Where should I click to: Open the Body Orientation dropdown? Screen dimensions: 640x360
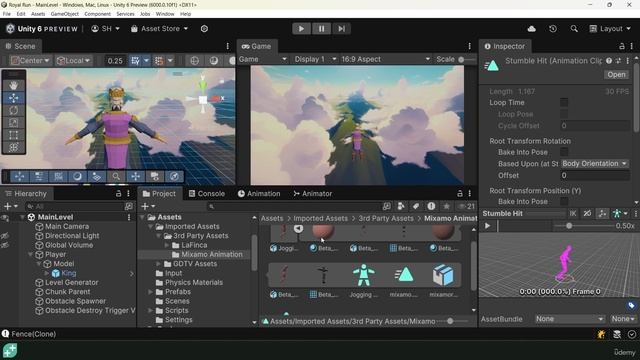595,164
